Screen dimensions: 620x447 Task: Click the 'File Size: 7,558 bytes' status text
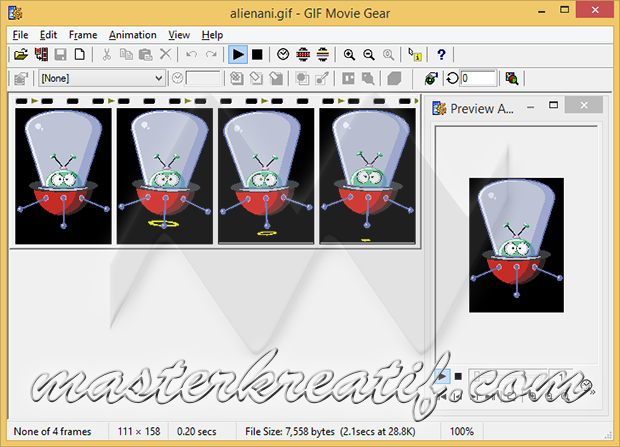point(290,431)
